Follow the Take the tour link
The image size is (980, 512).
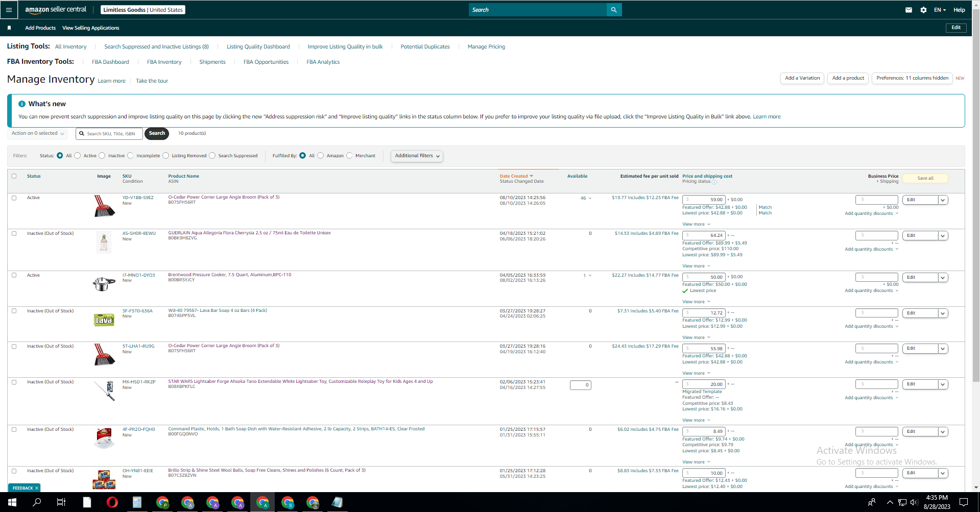point(152,81)
